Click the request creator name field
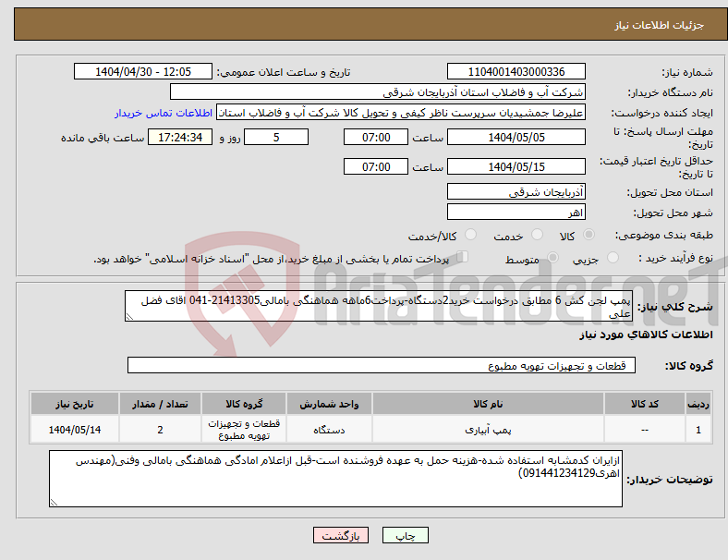Screen dimensions: 728x560 tap(401, 113)
